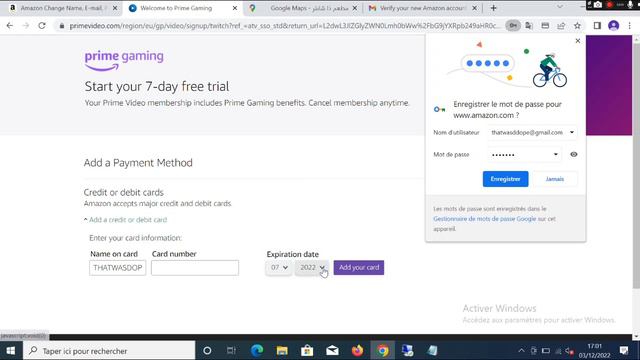Share this page via share icon

coord(561,26)
